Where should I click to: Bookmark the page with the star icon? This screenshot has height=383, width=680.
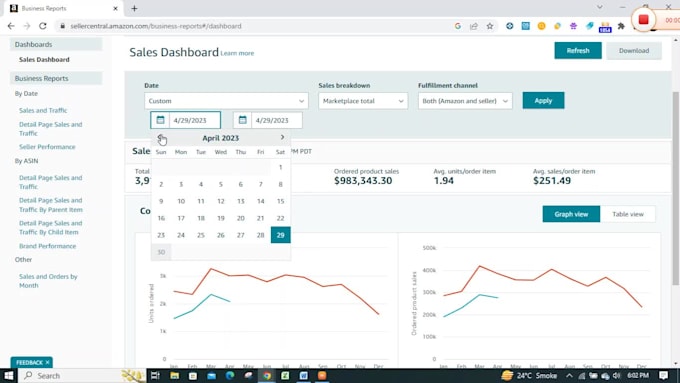pos(490,26)
